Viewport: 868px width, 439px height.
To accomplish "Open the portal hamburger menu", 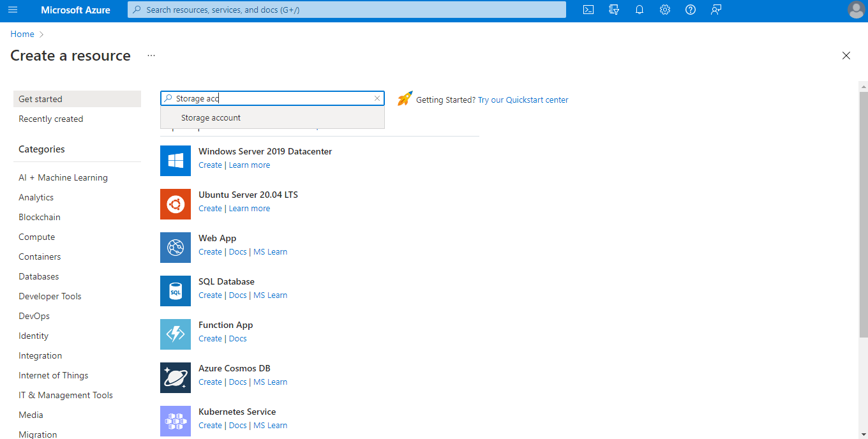I will click(13, 10).
